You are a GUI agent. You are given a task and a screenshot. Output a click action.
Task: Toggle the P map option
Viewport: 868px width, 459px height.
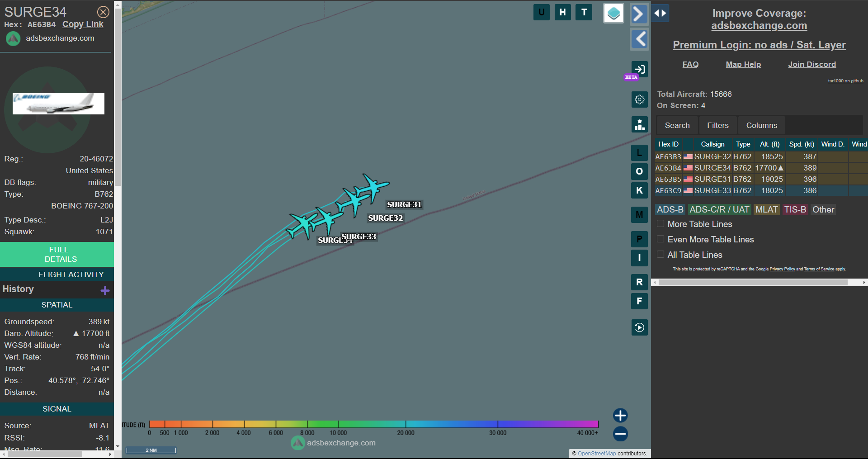click(x=639, y=239)
